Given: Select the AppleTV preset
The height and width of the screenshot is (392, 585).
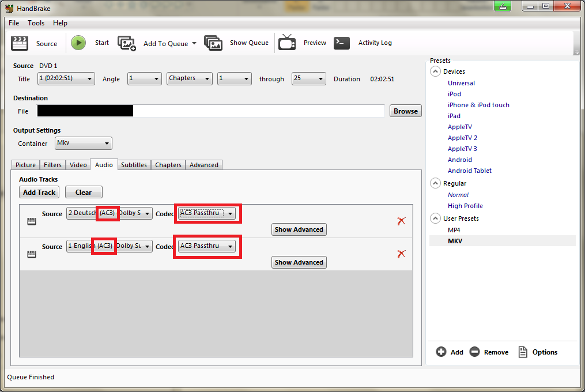Looking at the screenshot, I should [x=460, y=127].
